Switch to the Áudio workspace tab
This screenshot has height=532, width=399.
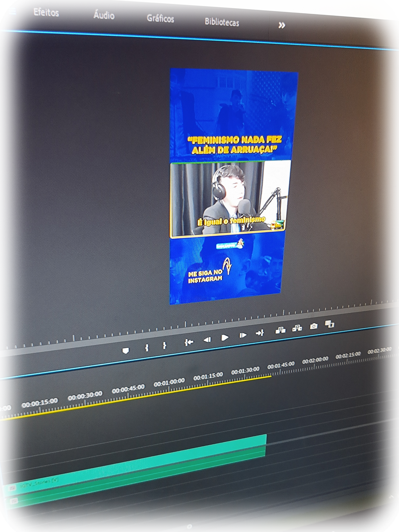[104, 15]
